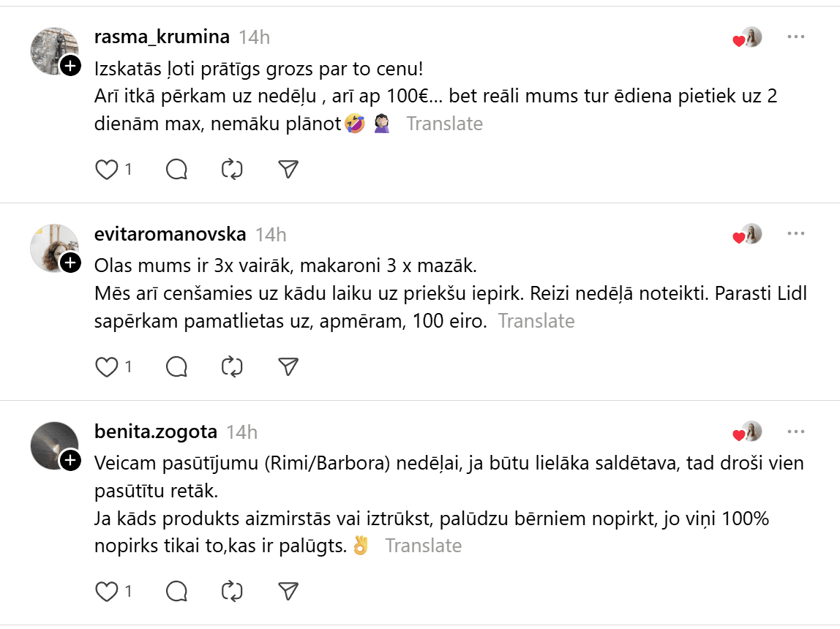Translate rasma_krumina's comment
The image size is (840, 629).
tap(445, 124)
